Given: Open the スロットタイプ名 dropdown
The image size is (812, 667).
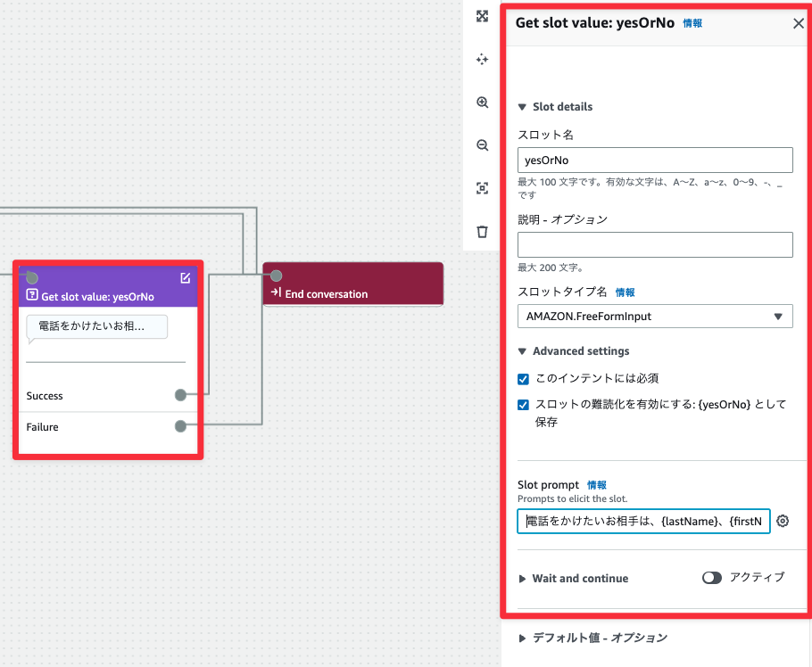Looking at the screenshot, I should click(x=655, y=317).
